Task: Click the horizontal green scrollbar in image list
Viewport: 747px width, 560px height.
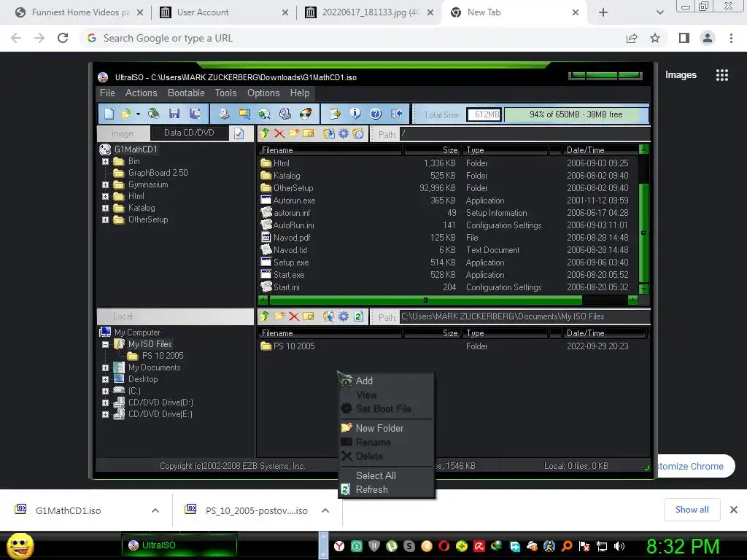Action: (425, 300)
